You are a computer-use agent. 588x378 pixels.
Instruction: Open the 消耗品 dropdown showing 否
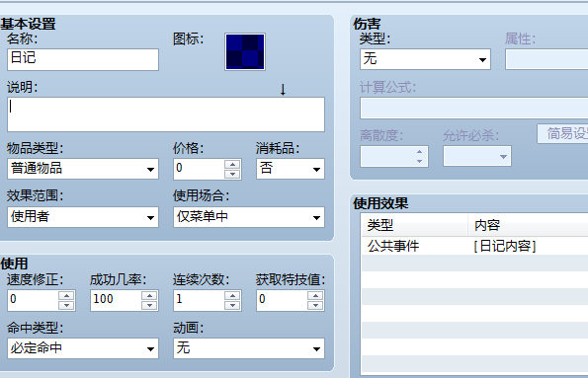click(291, 169)
